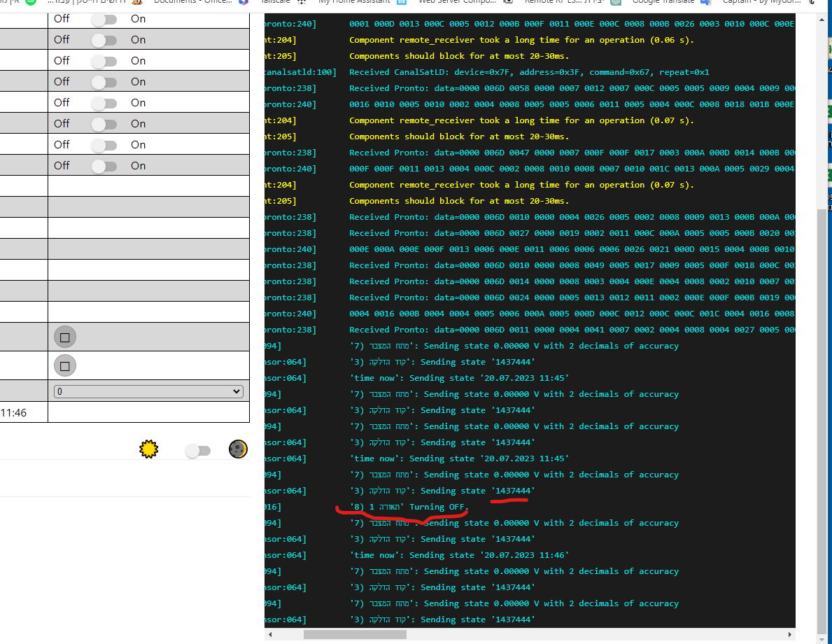Viewport: 832px width, 644px height.
Task: Open the dropdown showing value 0
Action: point(148,391)
